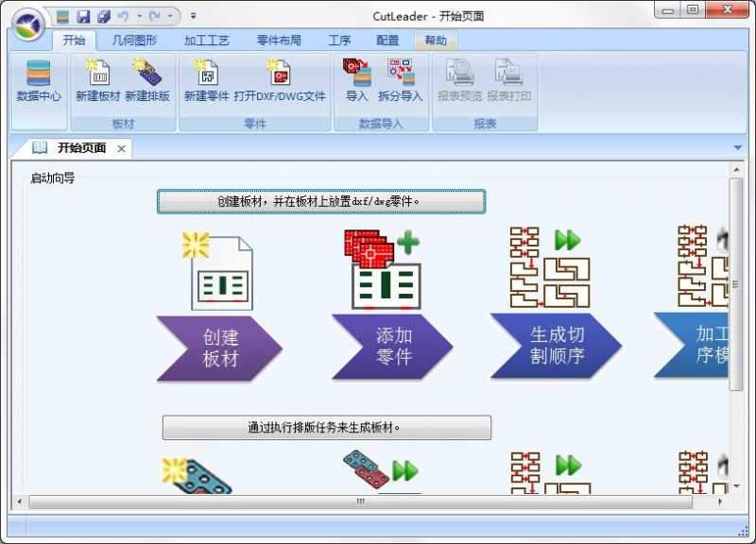756x544 pixels.
Task: Click the 零件 ribbon group label
Action: 255,125
